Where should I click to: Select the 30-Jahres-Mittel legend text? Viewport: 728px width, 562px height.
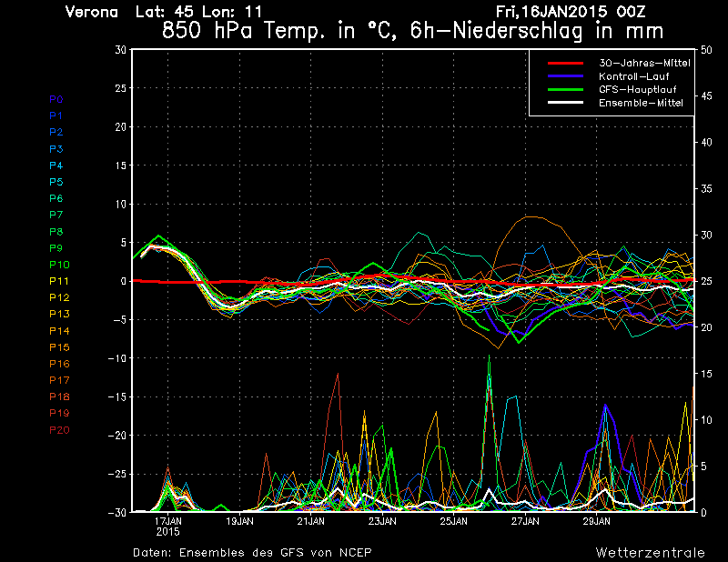[644, 63]
